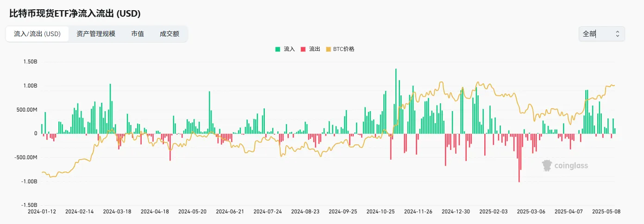Click the 1.50B y-axis label
Screen dimensions: 644x224
click(29, 62)
